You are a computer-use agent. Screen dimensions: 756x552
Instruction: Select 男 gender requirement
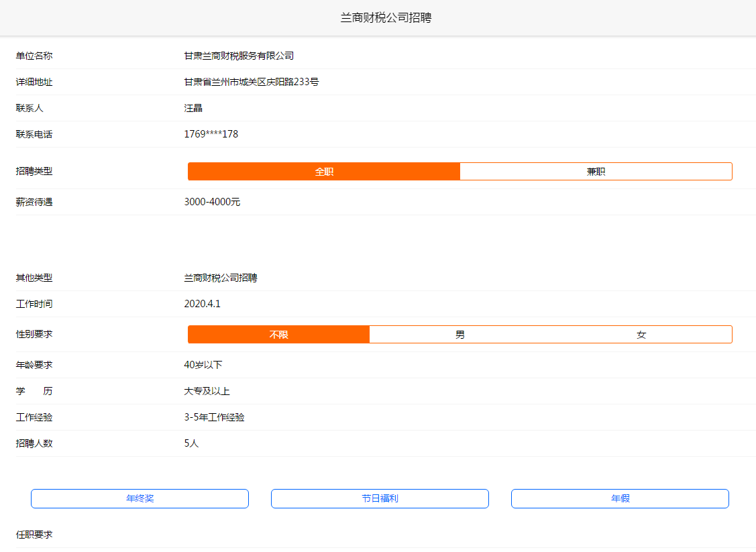click(460, 335)
